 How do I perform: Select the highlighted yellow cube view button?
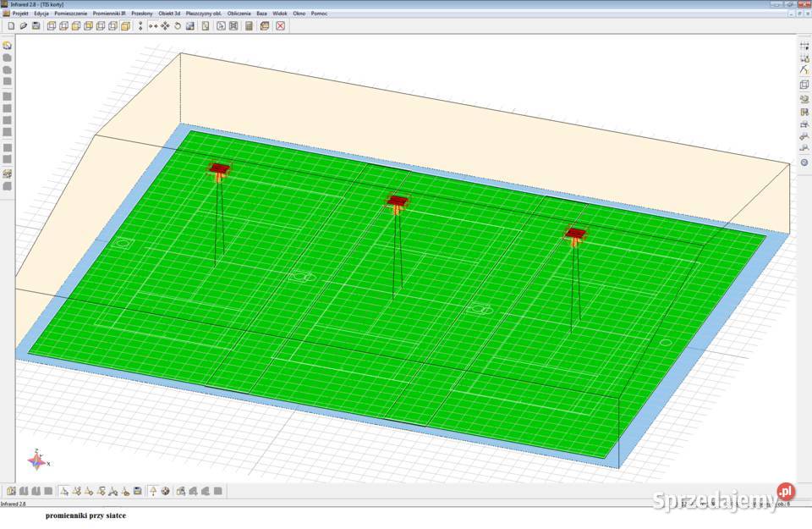126,26
